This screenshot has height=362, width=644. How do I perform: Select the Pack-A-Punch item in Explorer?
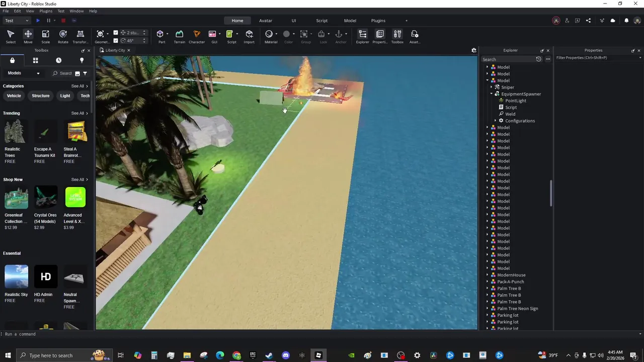click(510, 282)
